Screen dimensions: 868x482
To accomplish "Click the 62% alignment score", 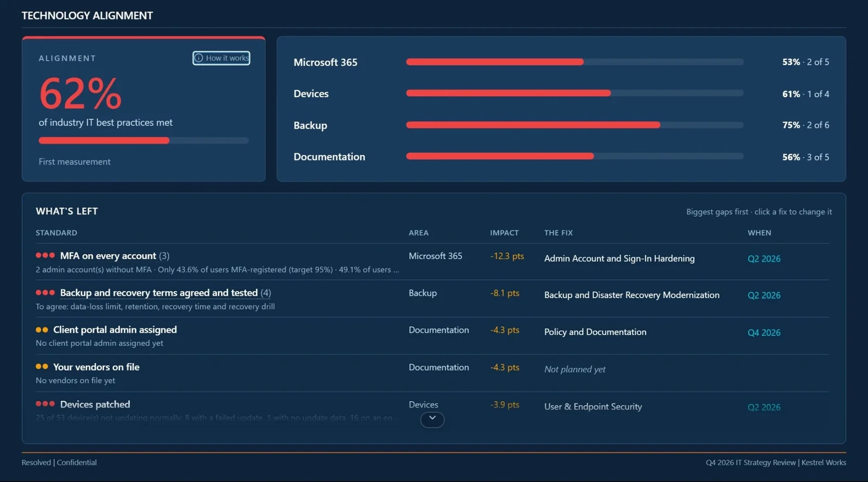I will (80, 93).
